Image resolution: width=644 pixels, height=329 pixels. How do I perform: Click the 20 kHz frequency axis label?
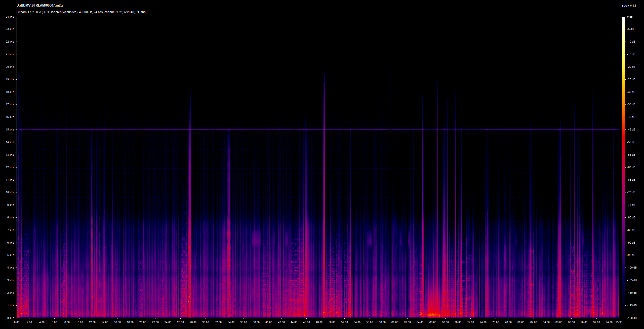pyautogui.click(x=10, y=67)
